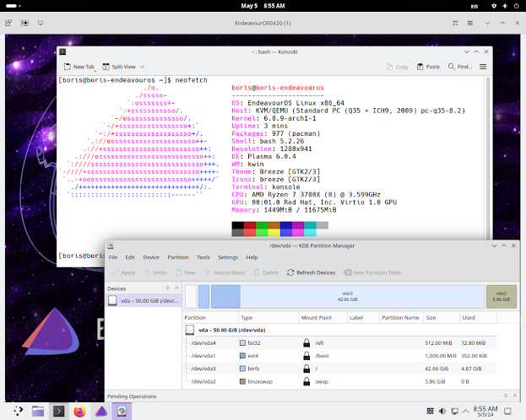Click the lock icon for /boot
Viewport: 526px width, 420px height.
click(x=306, y=356)
